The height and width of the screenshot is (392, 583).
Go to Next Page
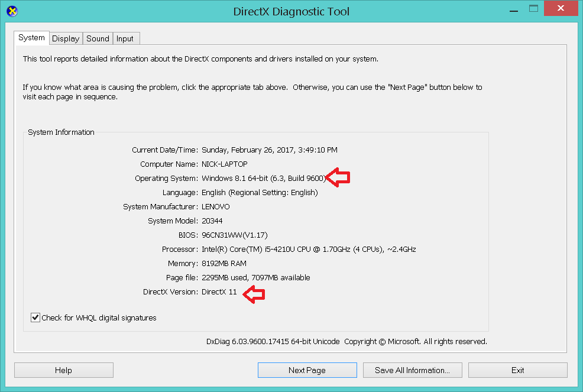coord(307,370)
